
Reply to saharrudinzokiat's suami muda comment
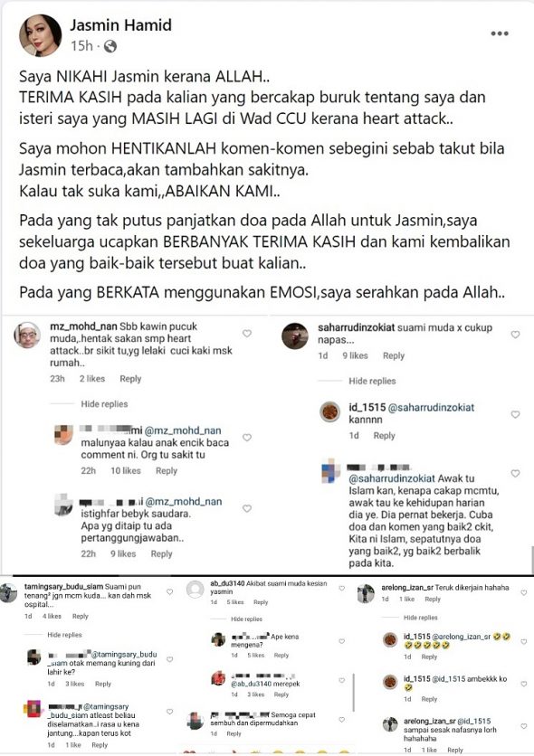[394, 355]
